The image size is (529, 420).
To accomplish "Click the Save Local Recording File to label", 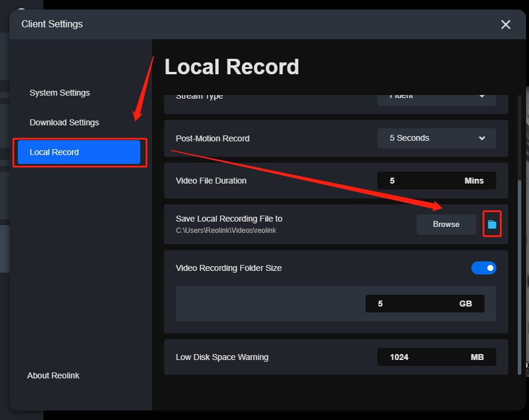I will [x=229, y=219].
